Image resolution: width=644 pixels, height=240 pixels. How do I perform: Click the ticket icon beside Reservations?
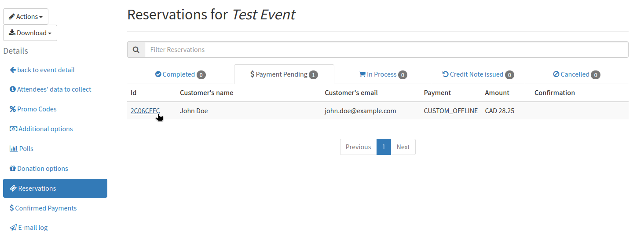(13, 188)
